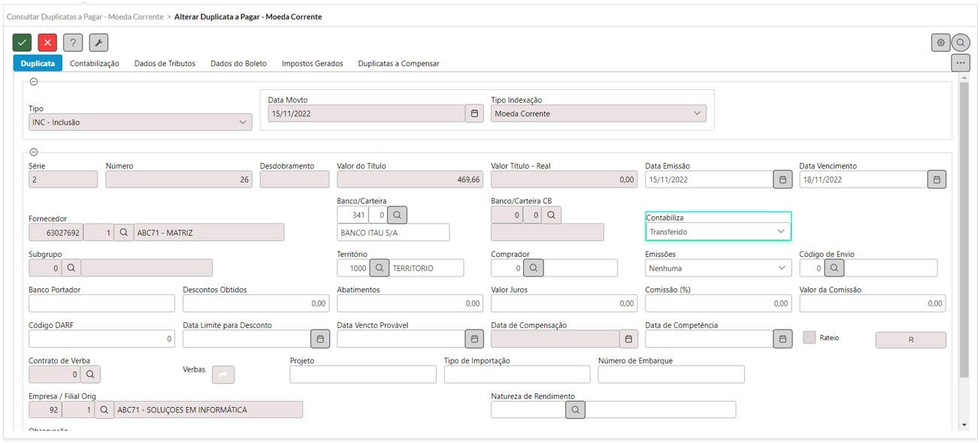Cancel with the red X button

[x=47, y=43]
